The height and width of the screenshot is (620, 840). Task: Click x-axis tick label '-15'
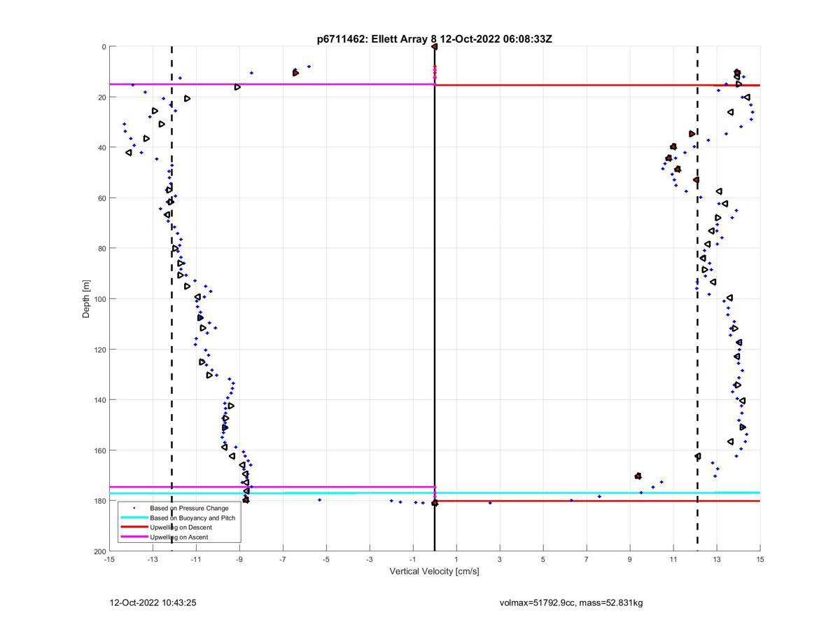coord(109,559)
